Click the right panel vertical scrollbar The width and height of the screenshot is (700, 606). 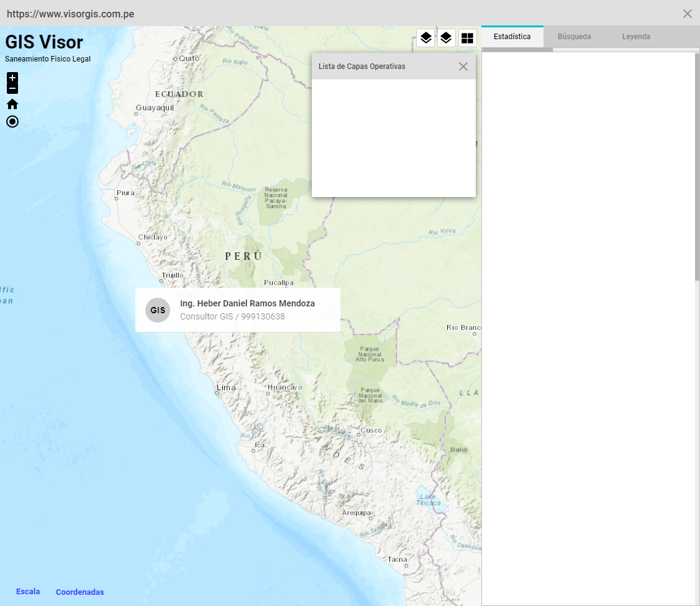697,168
